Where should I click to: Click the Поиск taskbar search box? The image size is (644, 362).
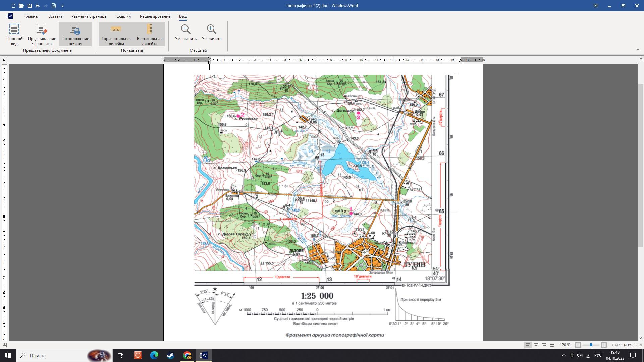[x=64, y=355]
